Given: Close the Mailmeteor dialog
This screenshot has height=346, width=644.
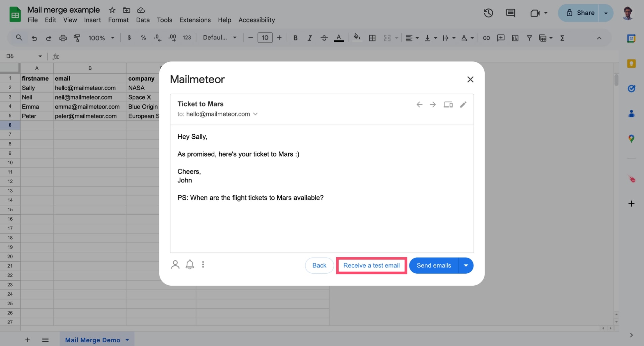Looking at the screenshot, I should (470, 80).
